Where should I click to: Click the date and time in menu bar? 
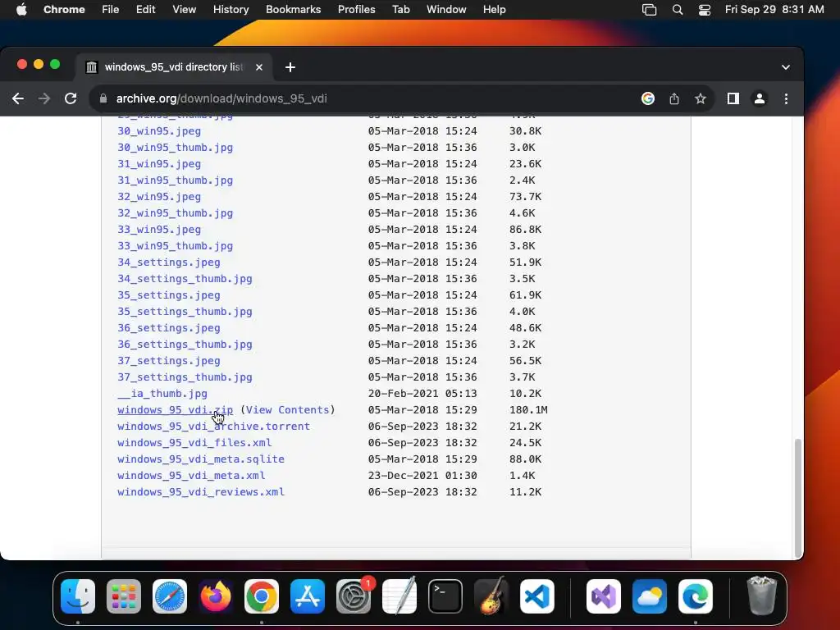tap(774, 9)
